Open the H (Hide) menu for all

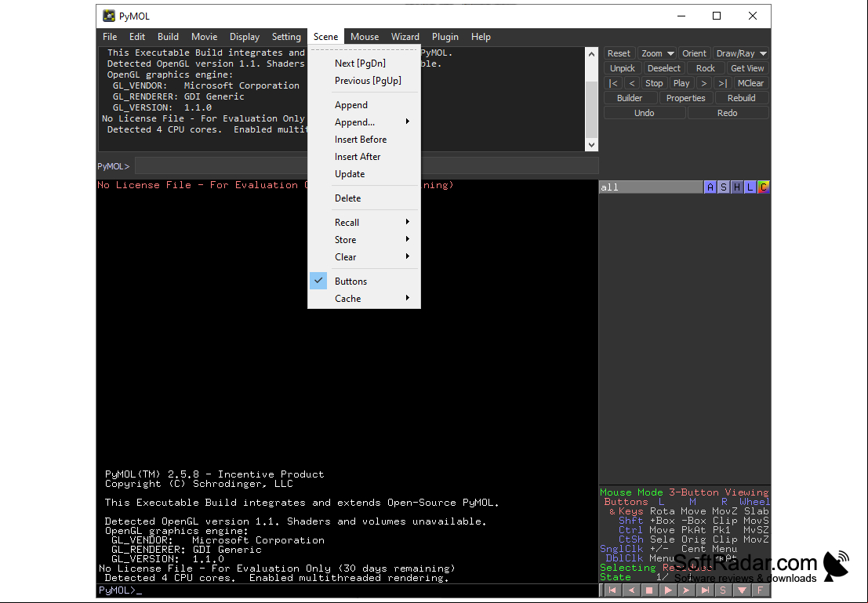coord(737,187)
